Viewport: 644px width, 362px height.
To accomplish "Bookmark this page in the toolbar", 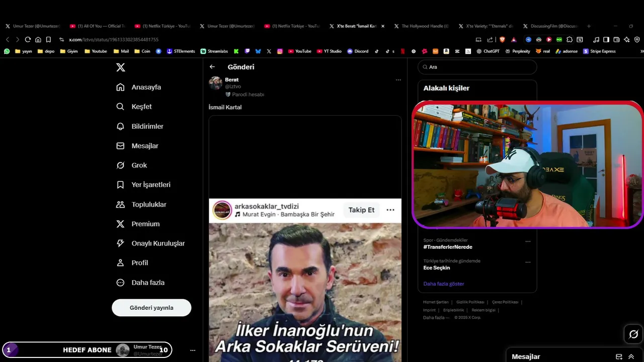I will pyautogui.click(x=48, y=39).
